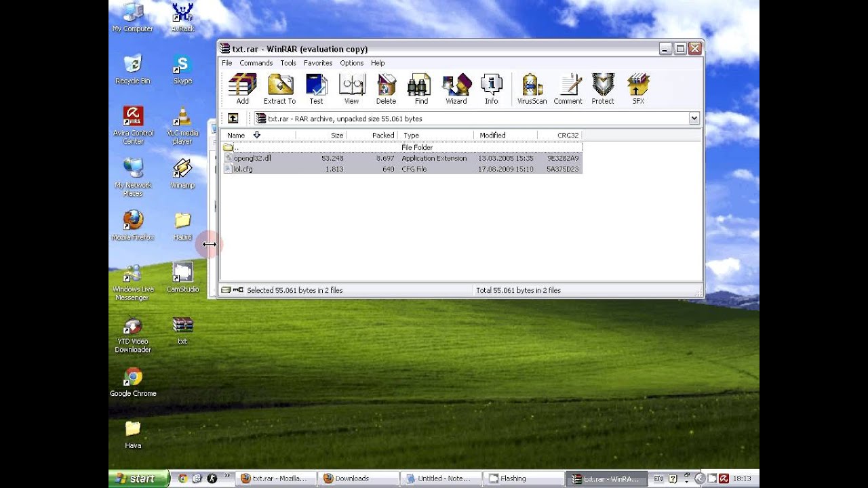Open the Tools menu
This screenshot has width=868, height=488.
[288, 63]
